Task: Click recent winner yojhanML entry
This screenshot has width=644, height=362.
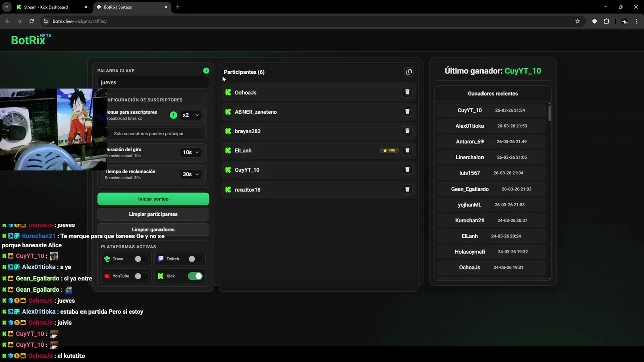Action: coord(491,205)
